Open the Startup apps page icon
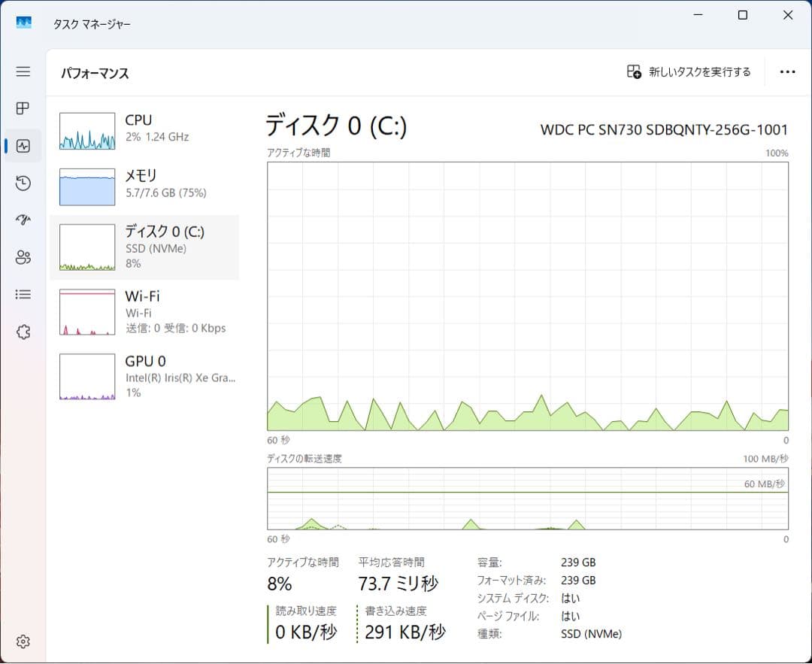This screenshot has width=812, height=664. point(23,220)
